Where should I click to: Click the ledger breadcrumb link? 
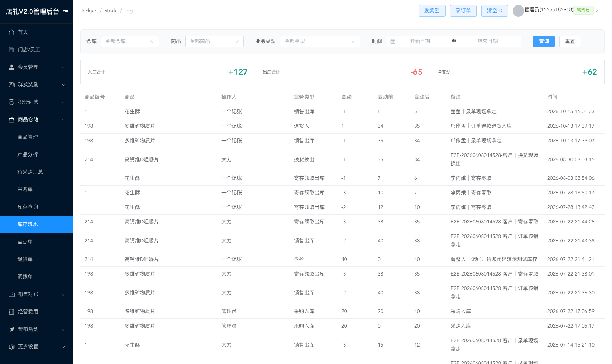[x=89, y=11]
